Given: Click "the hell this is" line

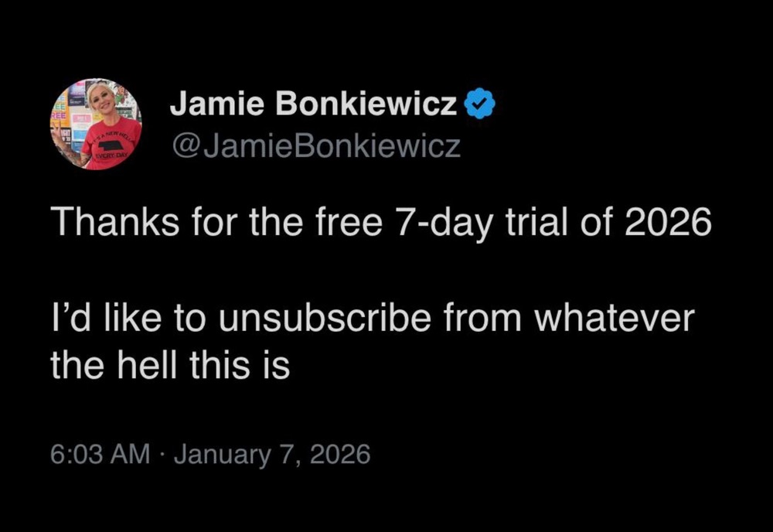Looking at the screenshot, I should point(170,363).
